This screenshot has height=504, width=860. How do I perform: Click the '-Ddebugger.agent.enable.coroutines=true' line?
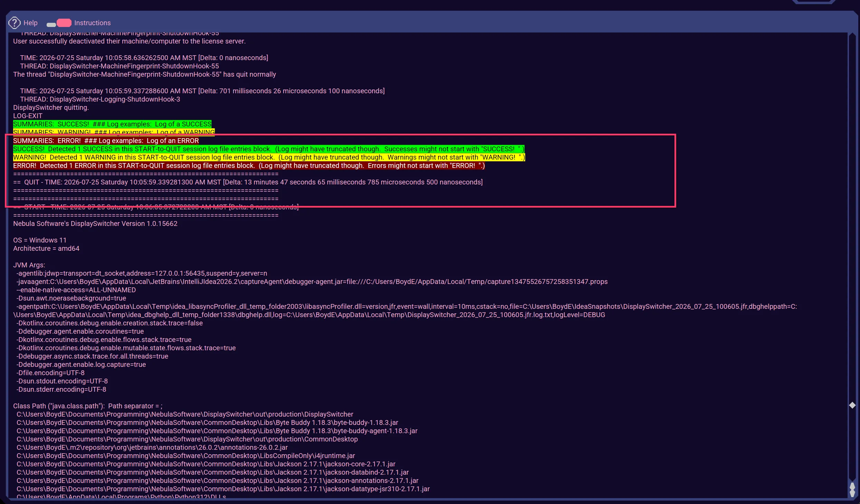coord(80,331)
